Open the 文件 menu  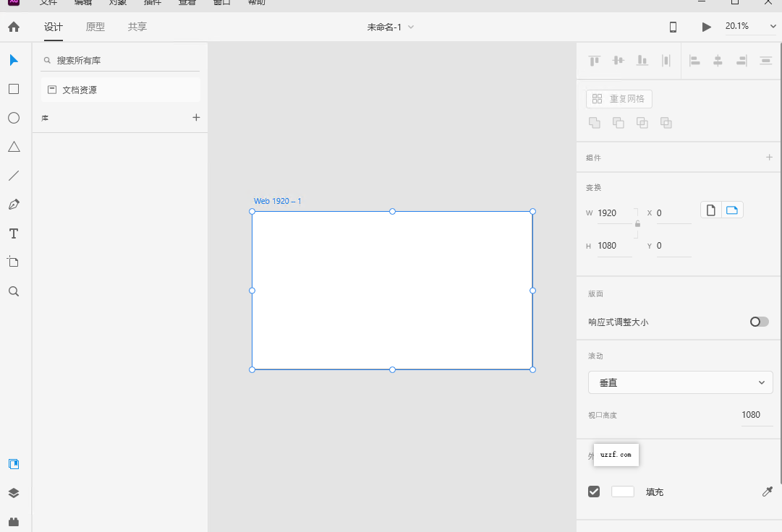48,3
